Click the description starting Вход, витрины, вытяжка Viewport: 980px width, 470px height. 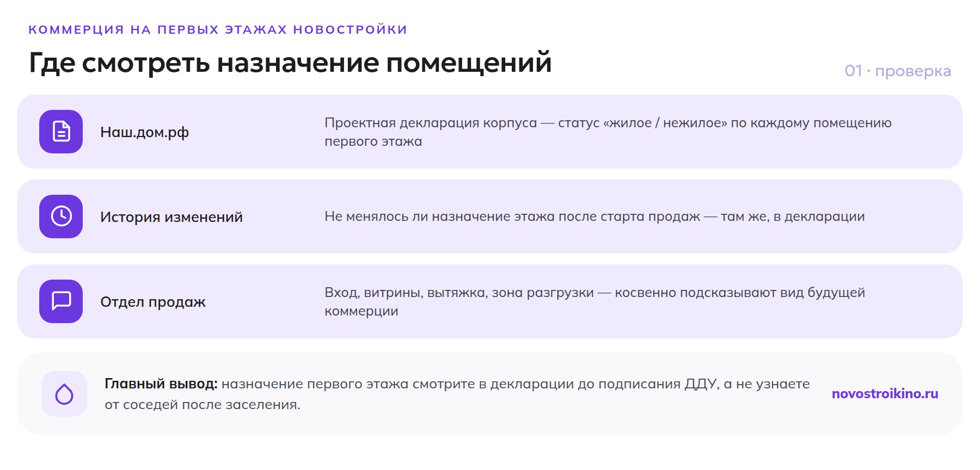(595, 302)
